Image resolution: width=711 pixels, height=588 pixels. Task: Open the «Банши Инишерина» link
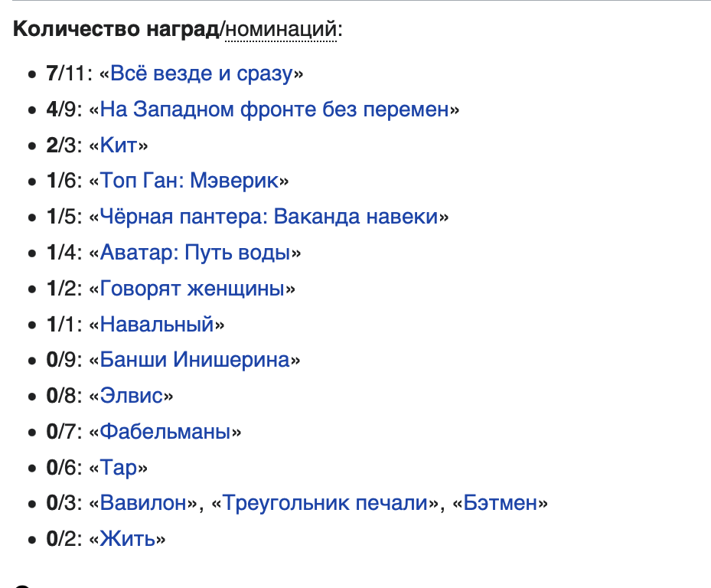[x=194, y=360]
